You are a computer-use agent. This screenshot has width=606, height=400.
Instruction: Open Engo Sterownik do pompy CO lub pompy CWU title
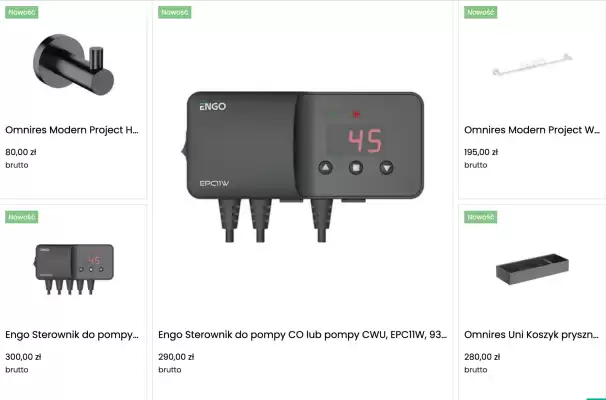[303, 335]
